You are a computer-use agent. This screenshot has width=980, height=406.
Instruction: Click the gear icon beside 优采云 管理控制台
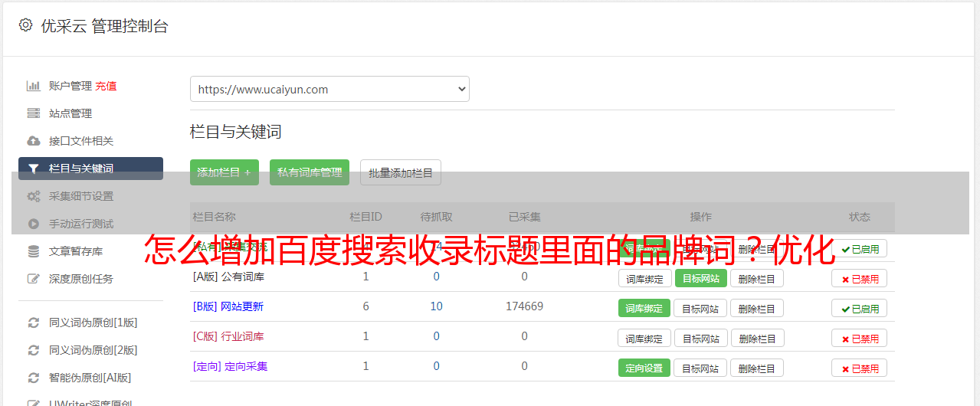pos(25,25)
